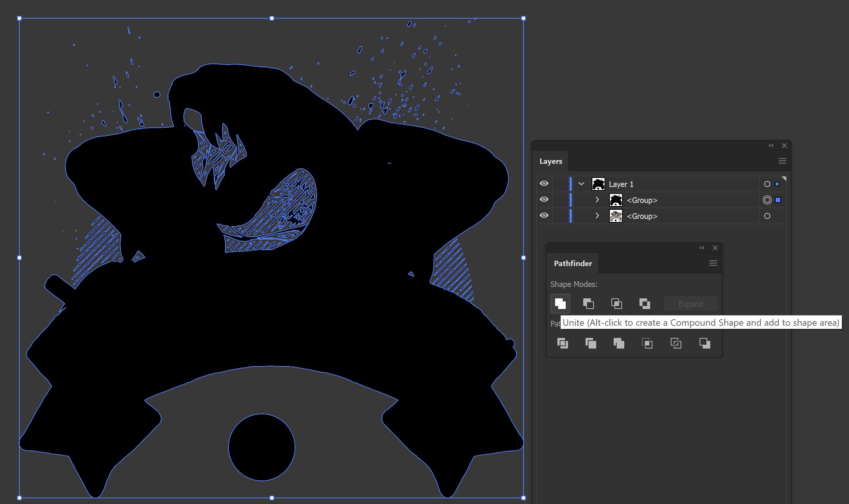Toggle lock column for first Group
Viewport: 849px width, 504px height.
(x=560, y=200)
